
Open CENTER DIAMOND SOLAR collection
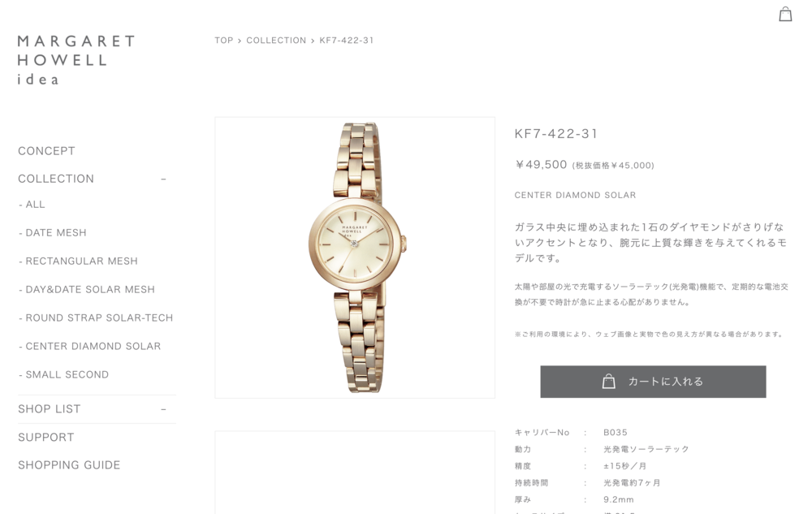point(89,346)
